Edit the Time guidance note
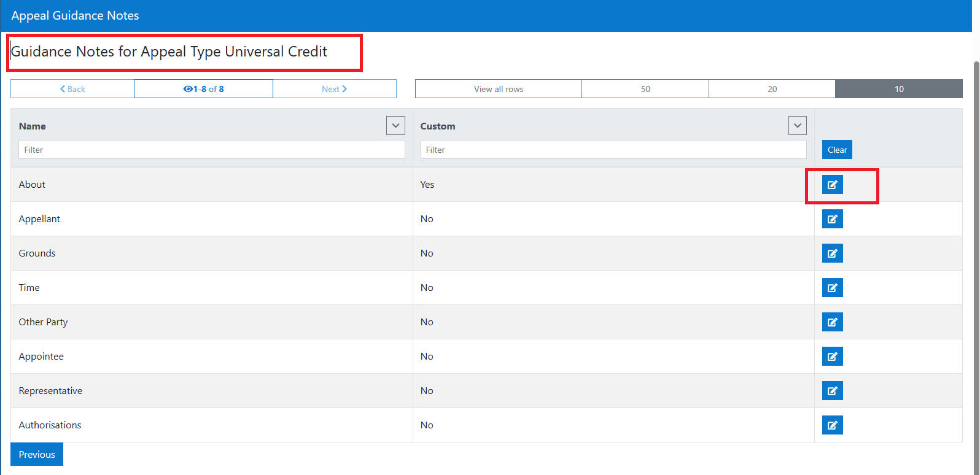The image size is (980, 475). (x=833, y=288)
